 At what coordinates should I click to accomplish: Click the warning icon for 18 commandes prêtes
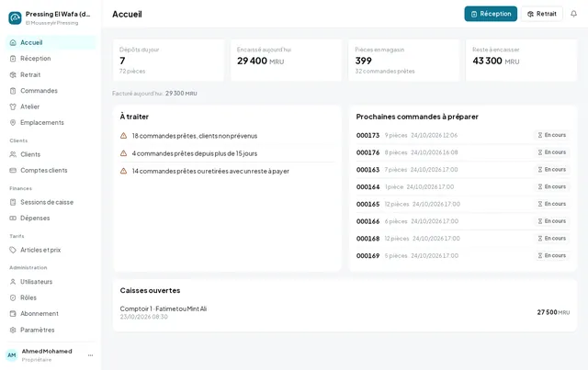point(123,136)
